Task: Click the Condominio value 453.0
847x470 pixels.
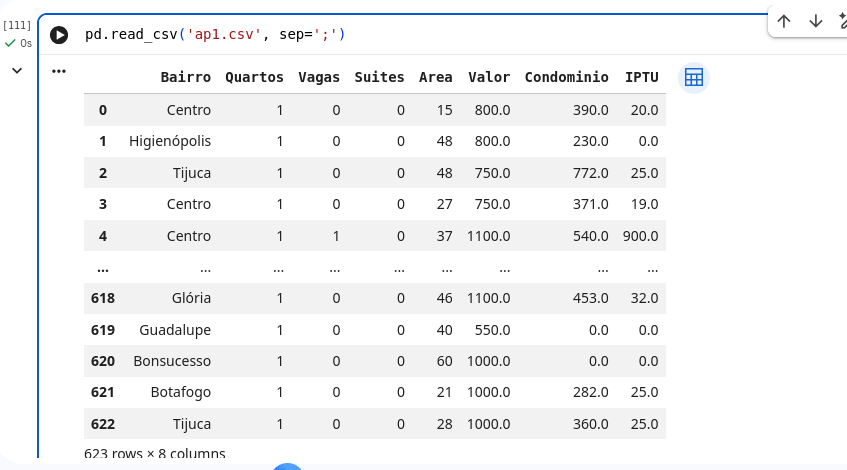Action: pos(590,298)
